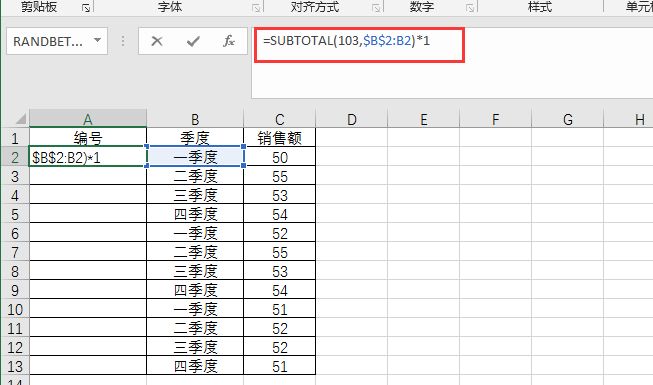Click the 季度 header cell B1
Image resolution: width=653 pixels, height=385 pixels.
pyautogui.click(x=195, y=137)
